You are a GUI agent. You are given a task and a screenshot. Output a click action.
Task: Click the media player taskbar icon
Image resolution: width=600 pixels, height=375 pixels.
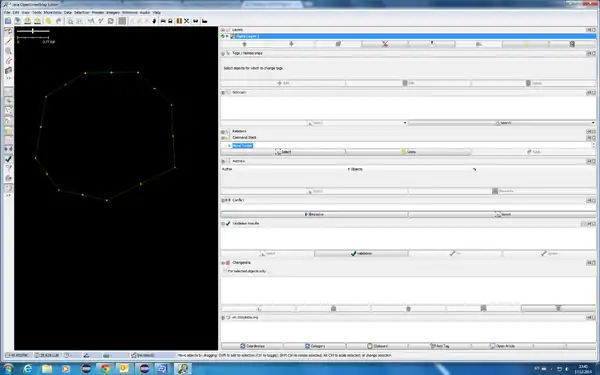click(x=66, y=368)
